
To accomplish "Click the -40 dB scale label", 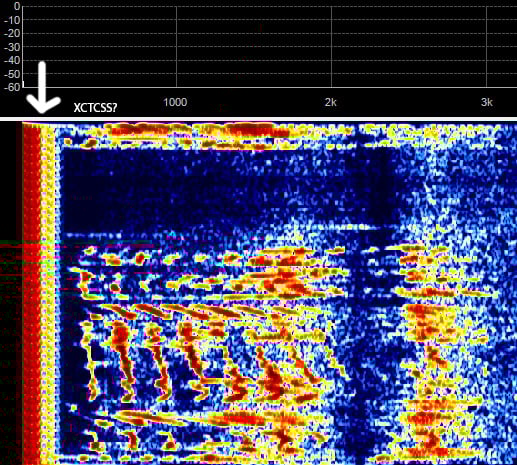I will pyautogui.click(x=12, y=60).
